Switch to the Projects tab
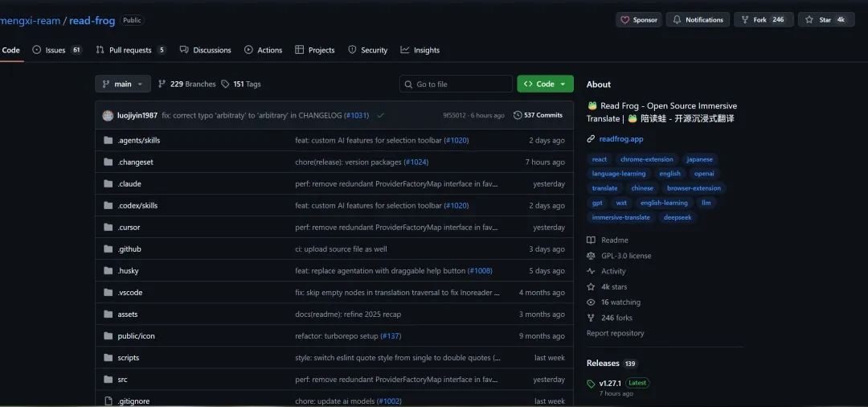This screenshot has height=407, width=868. pos(315,50)
